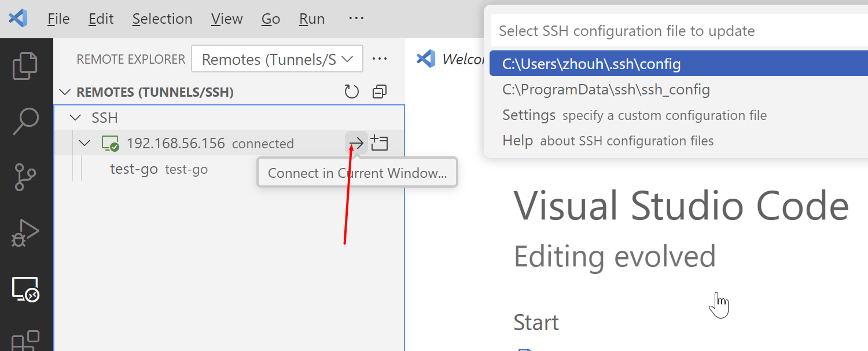Viewport: 868px width, 351px height.
Task: Open the Run menu
Action: point(312,19)
